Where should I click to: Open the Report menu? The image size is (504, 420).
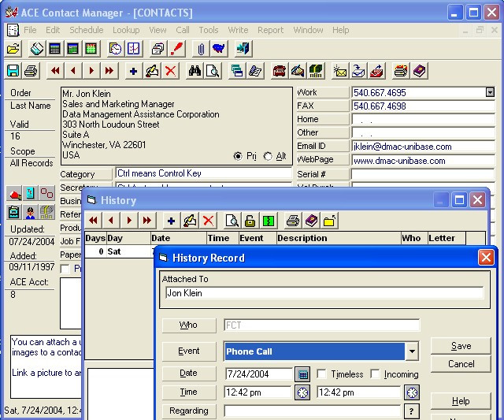pyautogui.click(x=271, y=30)
